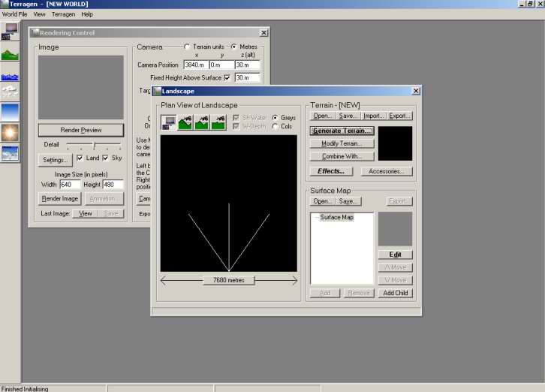
Task: Select the Terrain units radio option
Action: [187, 47]
